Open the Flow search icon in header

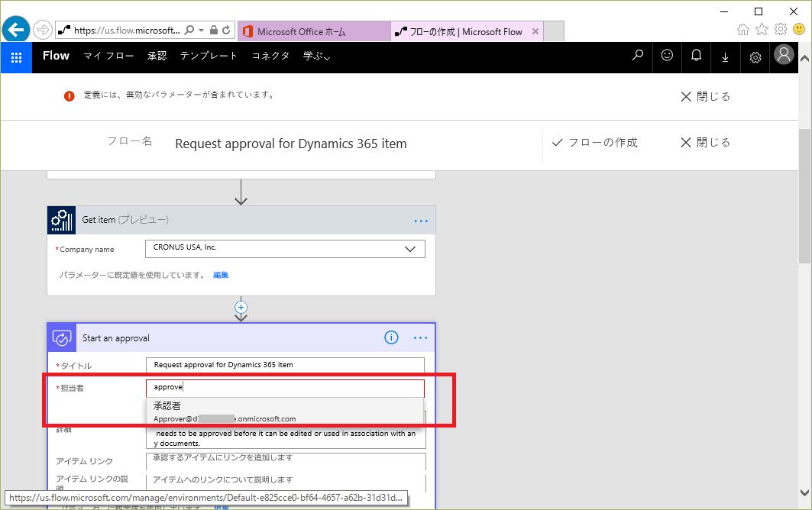click(638, 55)
